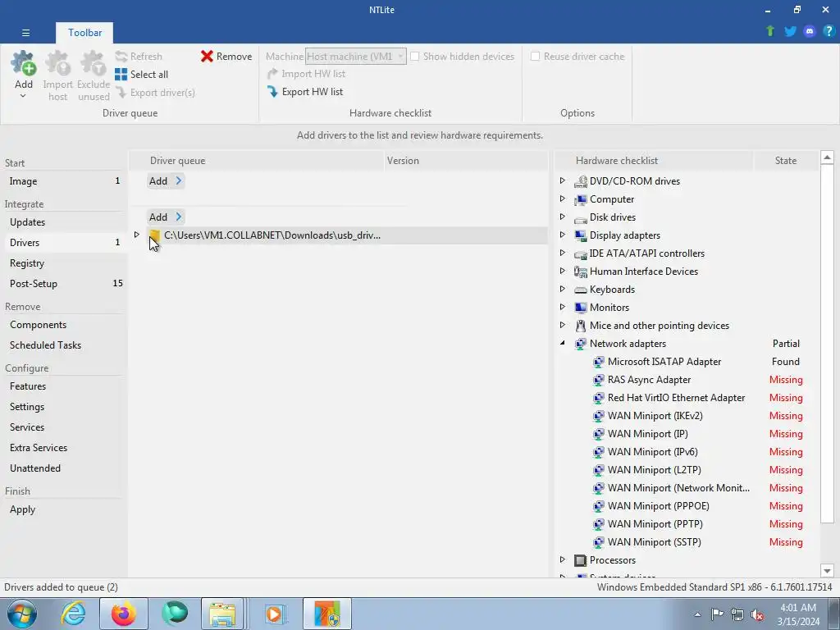
Task: Open the hamburger menu icon
Action: [25, 33]
